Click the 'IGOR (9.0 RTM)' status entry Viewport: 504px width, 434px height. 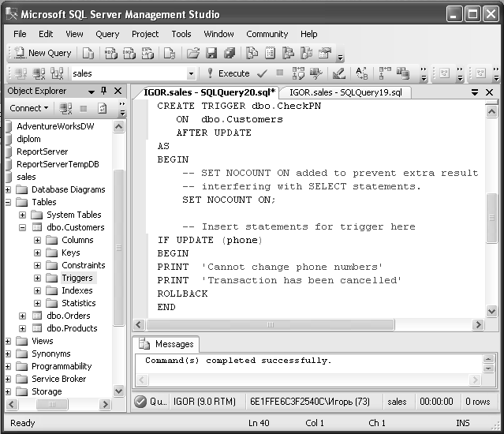(x=204, y=402)
